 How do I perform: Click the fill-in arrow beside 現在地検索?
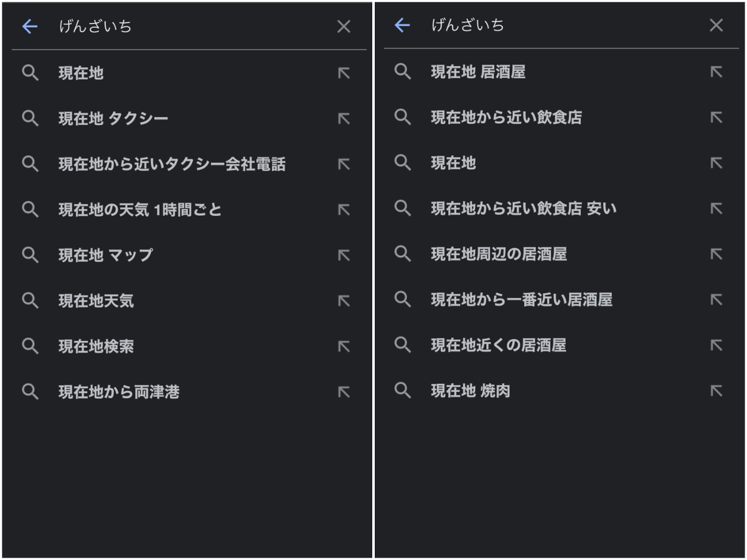pyautogui.click(x=344, y=347)
